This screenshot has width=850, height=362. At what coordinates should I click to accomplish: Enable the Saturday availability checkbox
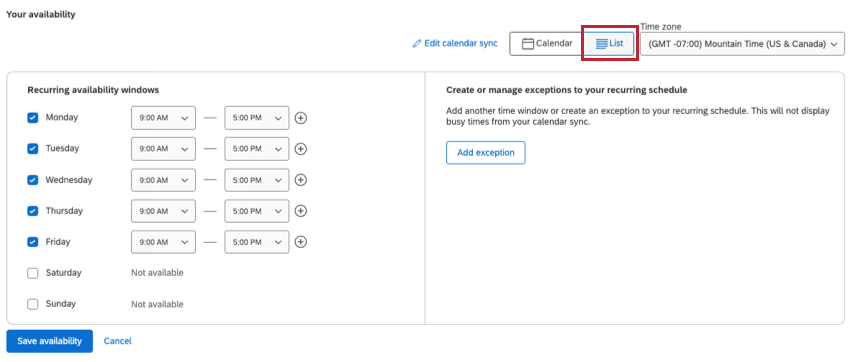[x=33, y=273]
